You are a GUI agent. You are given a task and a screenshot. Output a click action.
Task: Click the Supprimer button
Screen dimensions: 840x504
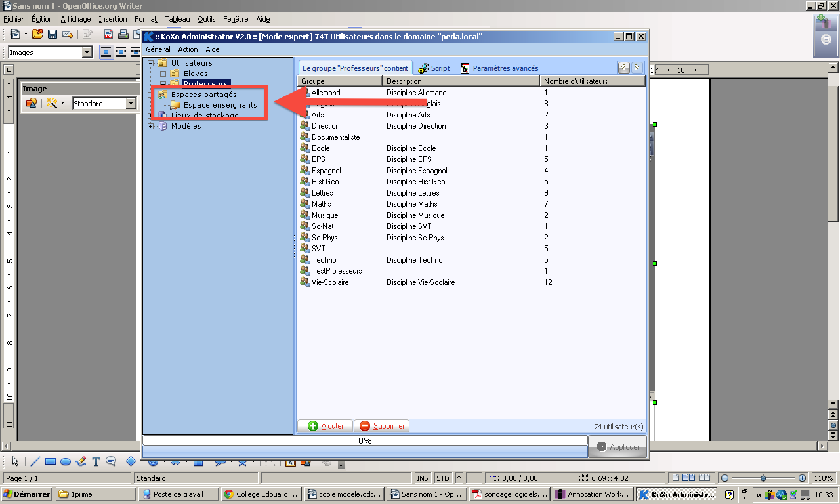pyautogui.click(x=382, y=426)
